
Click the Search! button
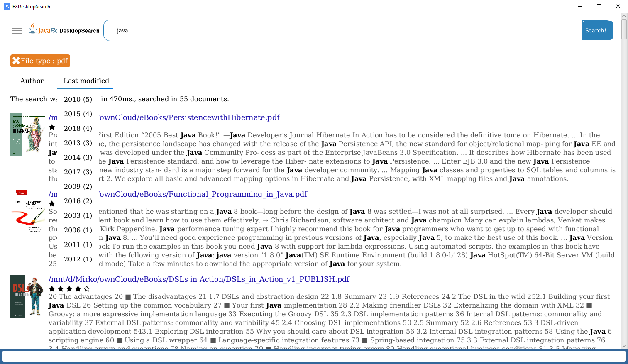coord(597,30)
